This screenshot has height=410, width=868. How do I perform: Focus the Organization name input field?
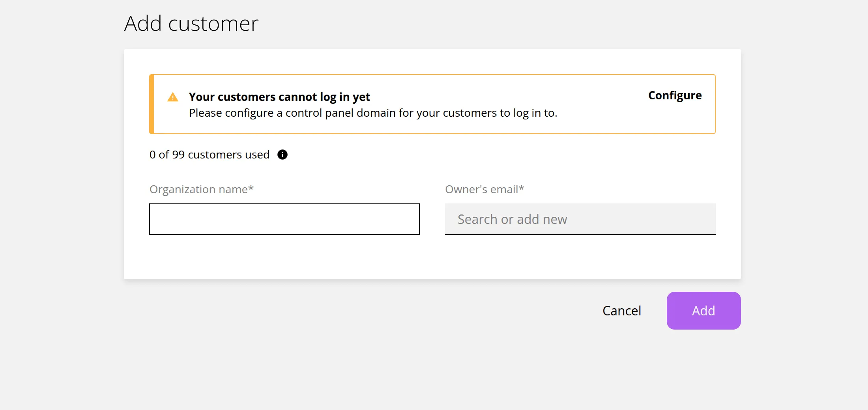(284, 219)
